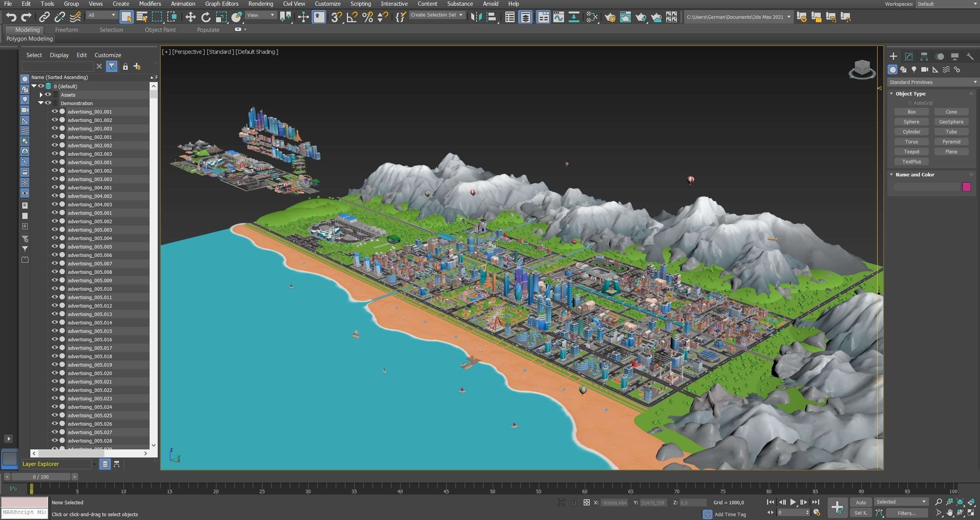Collapse the Demonstration layer tree
The width and height of the screenshot is (980, 520).
tap(41, 103)
